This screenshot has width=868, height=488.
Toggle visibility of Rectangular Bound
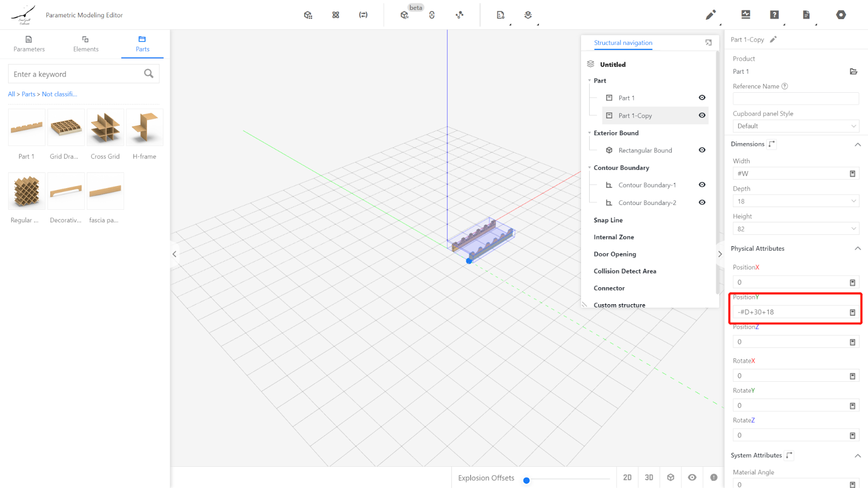coord(702,150)
